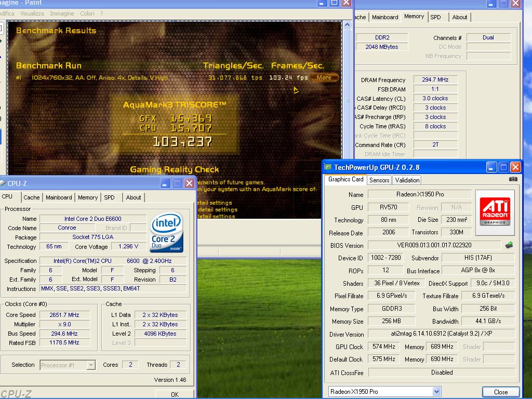Click the GPU Name field Radeon X1950 Pro
532x399 pixels.
pyautogui.click(x=420, y=194)
